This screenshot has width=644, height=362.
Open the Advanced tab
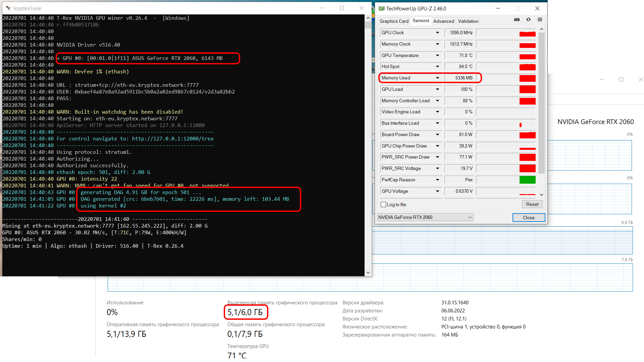point(443,21)
